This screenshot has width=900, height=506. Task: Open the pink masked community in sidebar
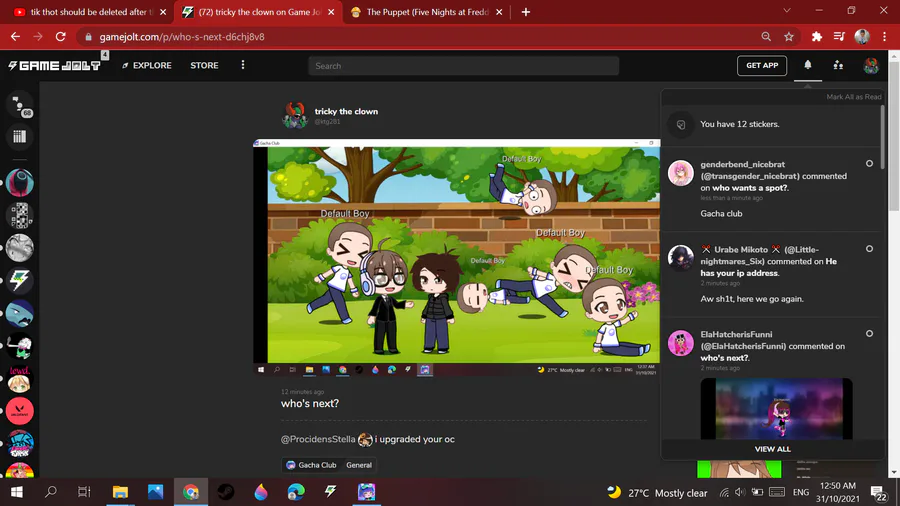point(20,183)
